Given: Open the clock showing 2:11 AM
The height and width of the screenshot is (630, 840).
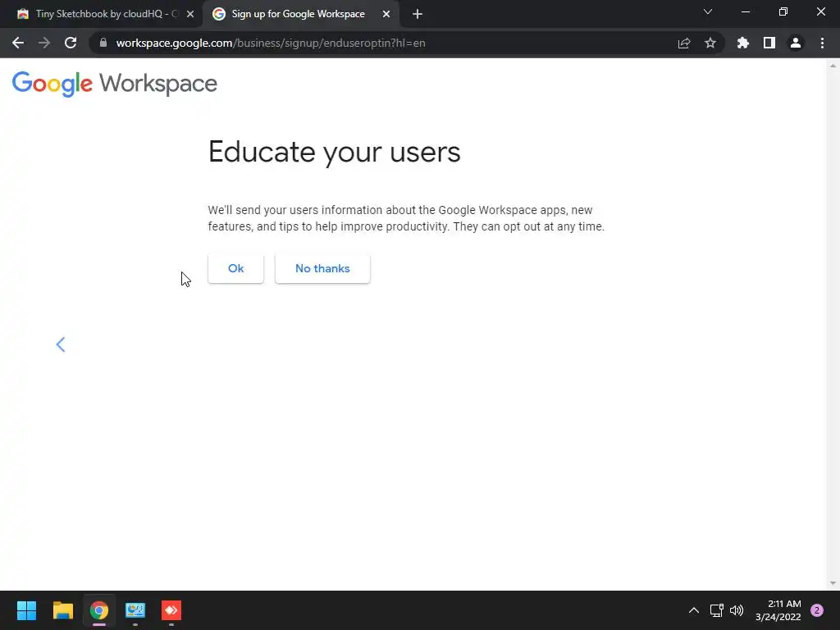Looking at the screenshot, I should 778,610.
